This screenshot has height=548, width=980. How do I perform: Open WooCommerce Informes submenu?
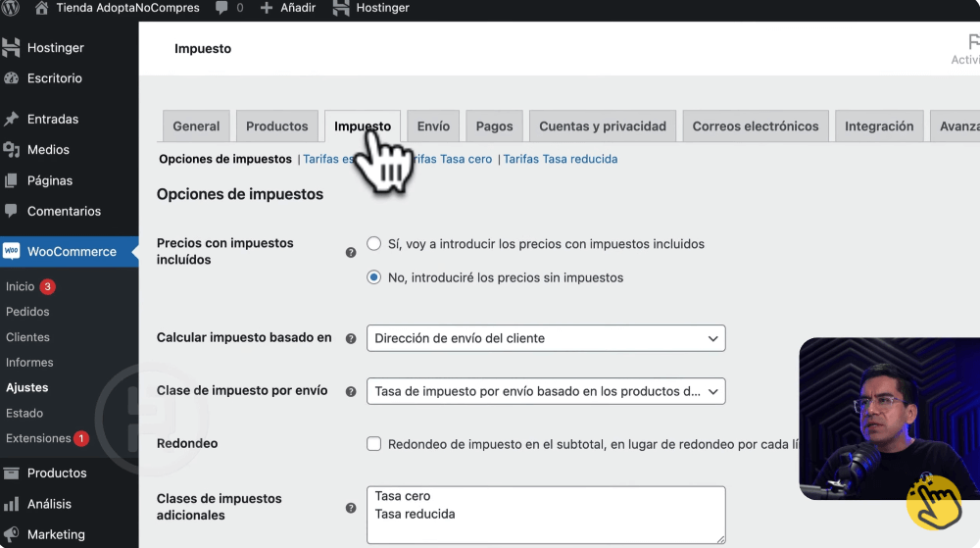click(29, 363)
